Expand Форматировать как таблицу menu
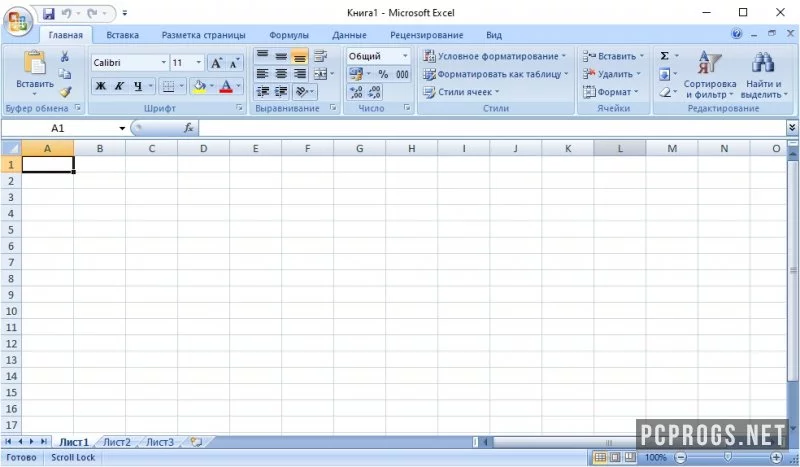800x467 pixels. [496, 75]
